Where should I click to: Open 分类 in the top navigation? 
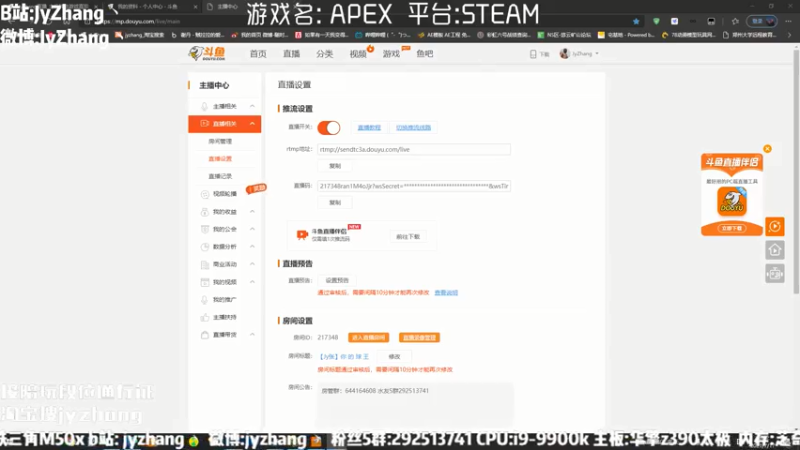point(324,54)
